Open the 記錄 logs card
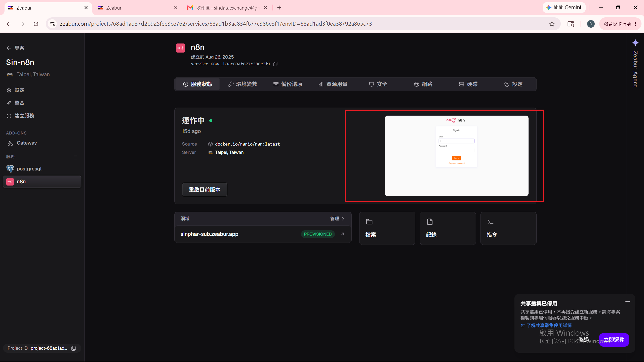Screen dimensions: 644x362 point(448,228)
